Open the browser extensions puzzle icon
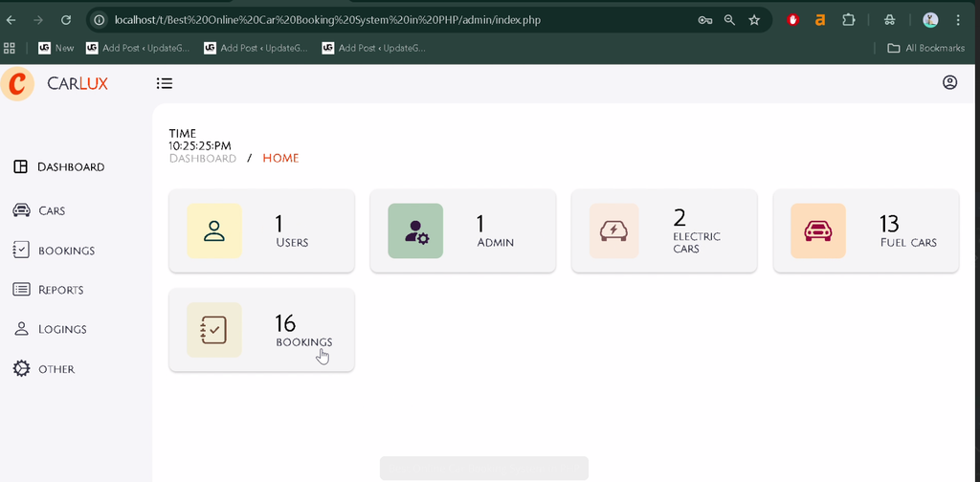This screenshot has width=980, height=482. point(848,20)
